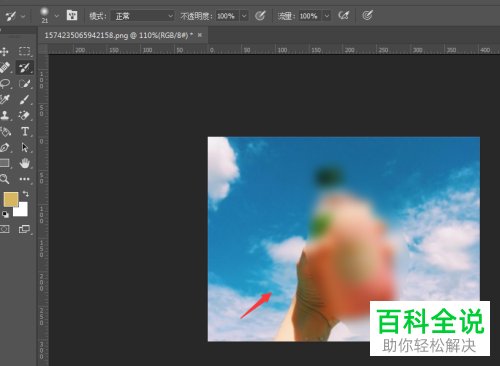500x366 pixels.
Task: Click the 不透明度 opacity label
Action: click(196, 16)
